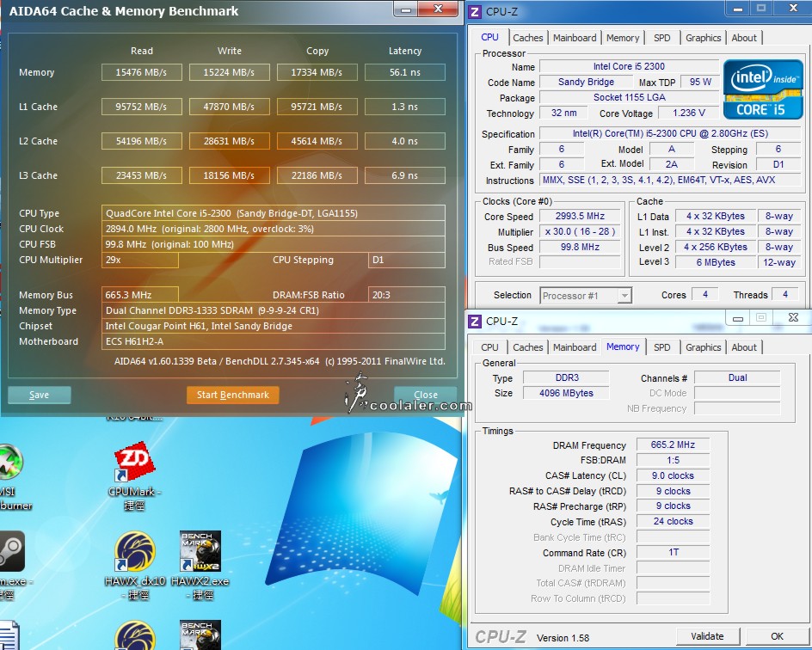
Task: Click the L2 Cache Write value 28631 MB/s
Action: point(229,141)
